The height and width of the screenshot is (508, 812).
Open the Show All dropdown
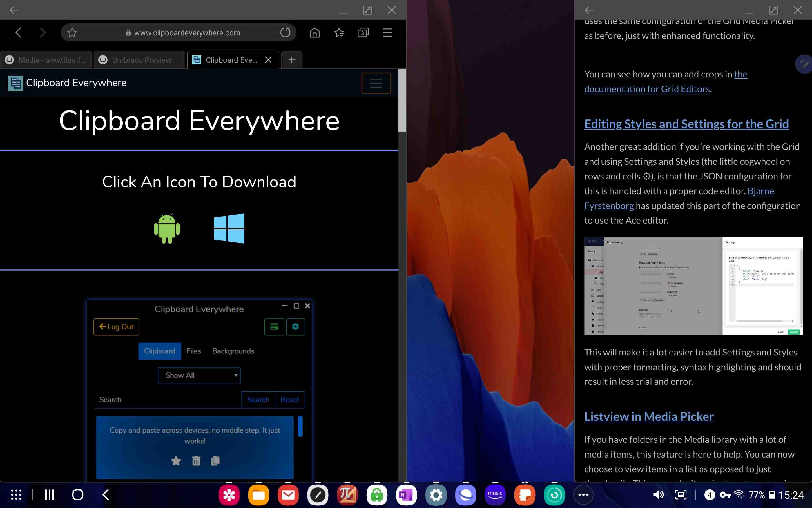199,375
